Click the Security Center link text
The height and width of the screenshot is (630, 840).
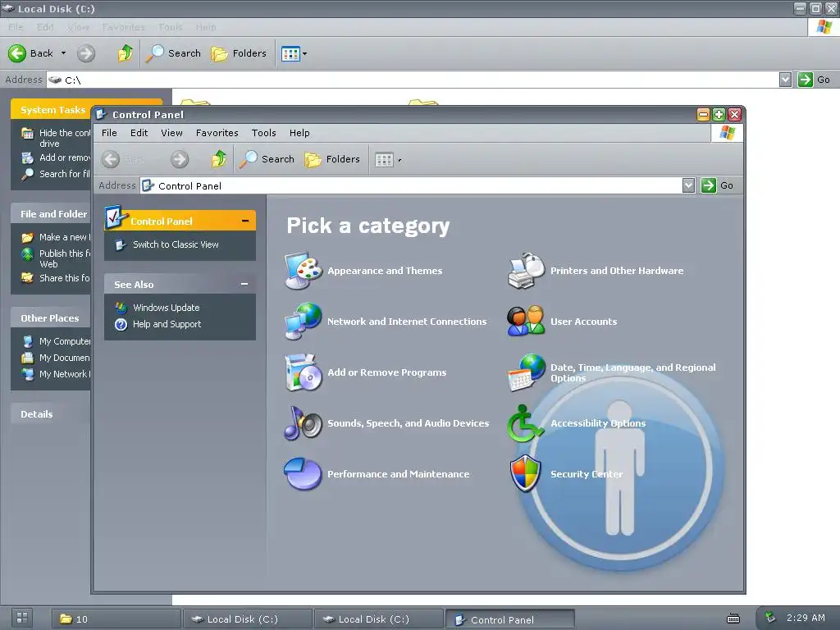pyautogui.click(x=587, y=474)
